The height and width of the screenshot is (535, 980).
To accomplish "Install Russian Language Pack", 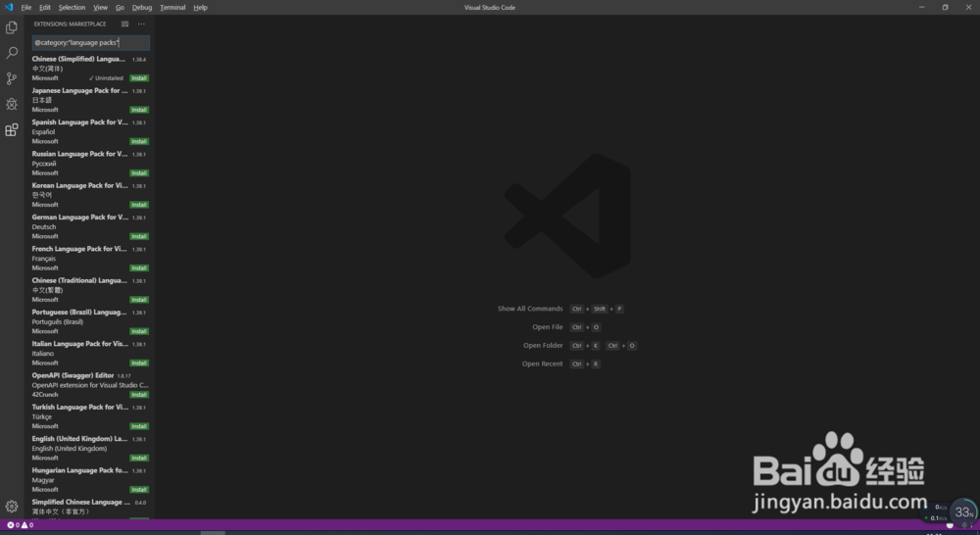I will (x=139, y=173).
